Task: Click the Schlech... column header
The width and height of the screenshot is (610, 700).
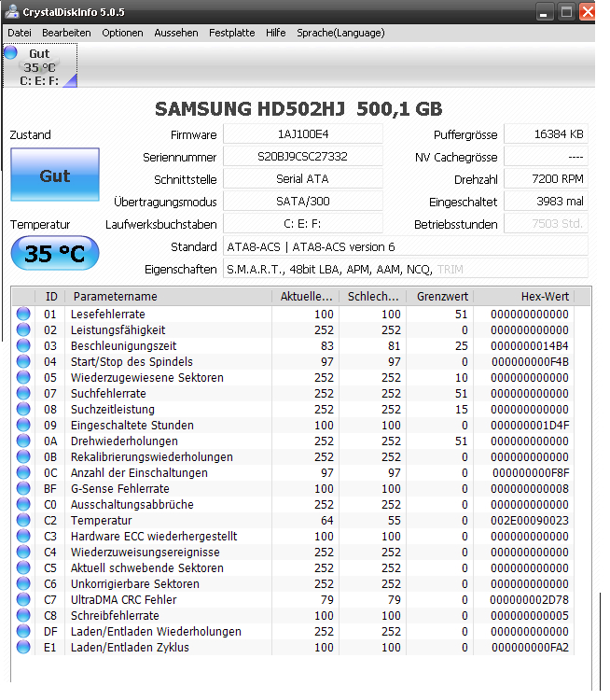Action: click(372, 297)
